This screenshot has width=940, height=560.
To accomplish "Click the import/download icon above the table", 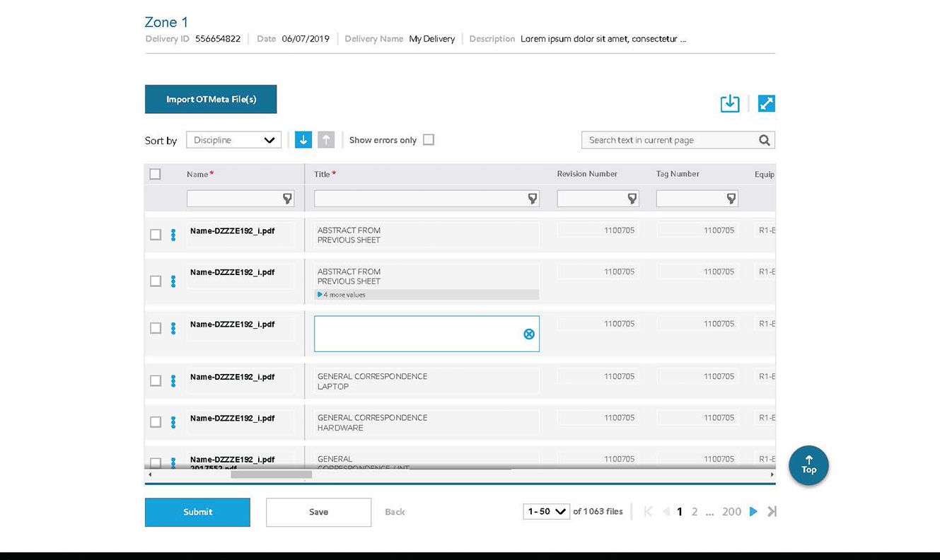I will 729,103.
